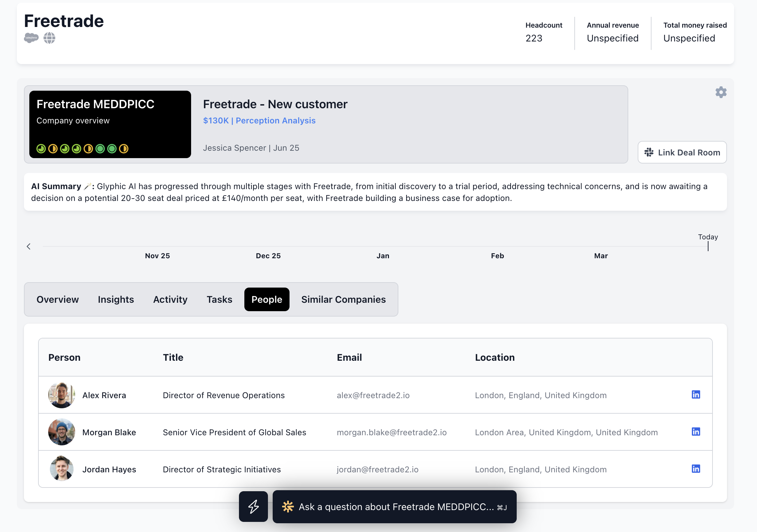The image size is (757, 532).
Task: Click Morgan Blake's profile photo
Action: [61, 432]
